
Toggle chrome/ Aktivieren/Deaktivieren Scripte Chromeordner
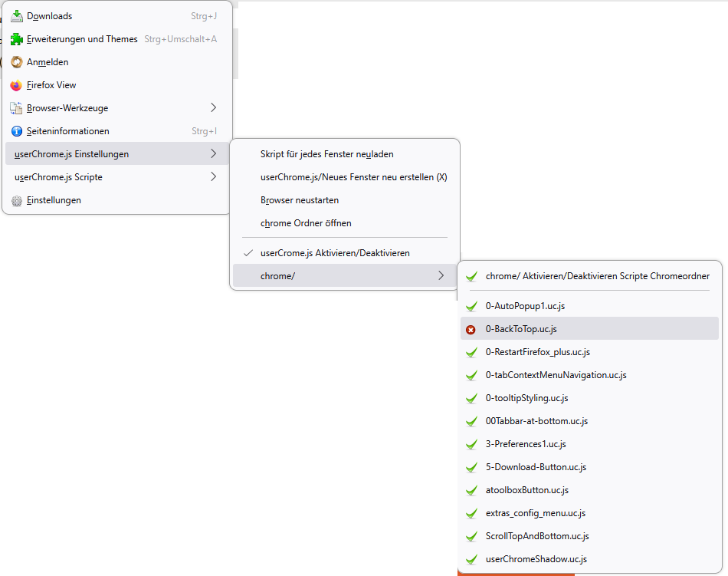click(x=597, y=276)
